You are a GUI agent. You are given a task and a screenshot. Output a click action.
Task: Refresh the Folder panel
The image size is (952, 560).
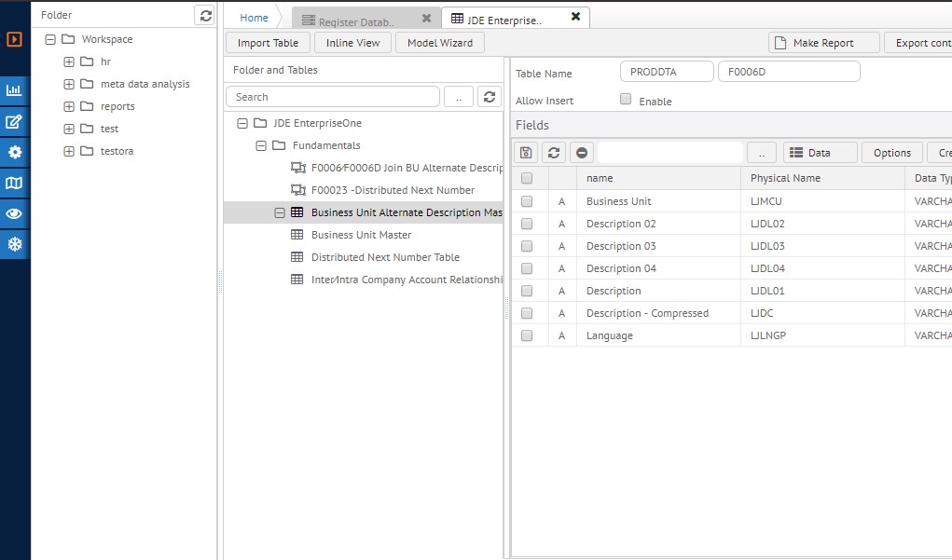[206, 15]
